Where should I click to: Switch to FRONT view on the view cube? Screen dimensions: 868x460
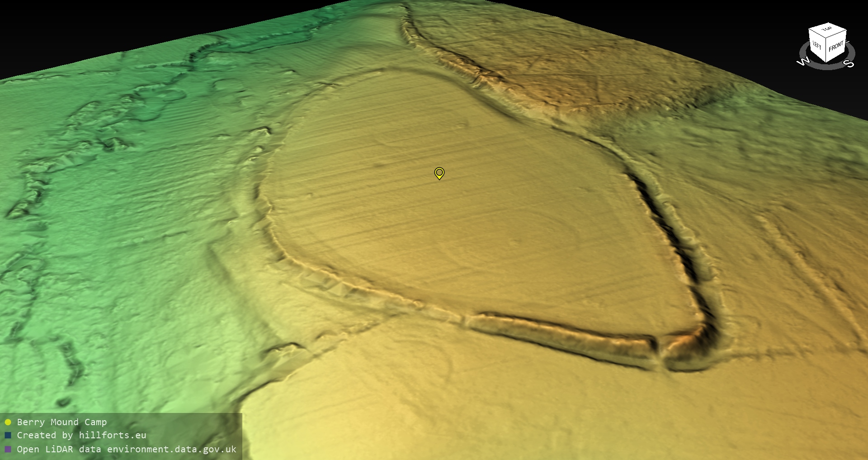tap(836, 46)
